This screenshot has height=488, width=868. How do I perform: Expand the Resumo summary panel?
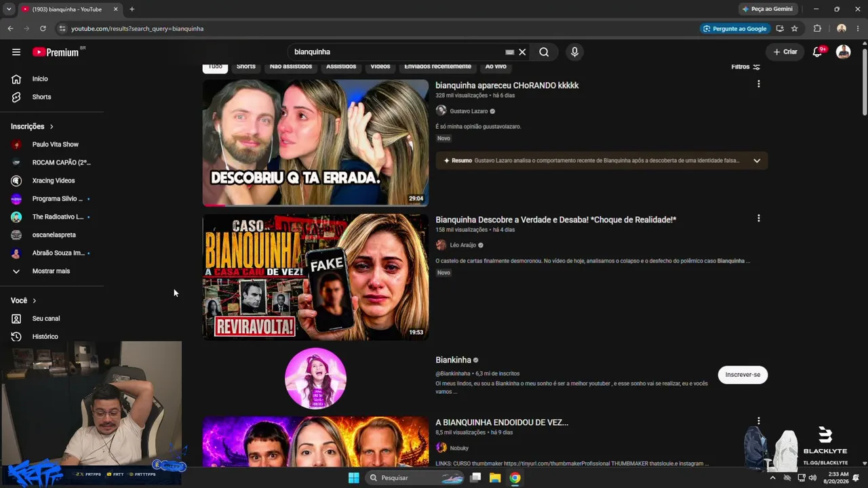click(757, 161)
